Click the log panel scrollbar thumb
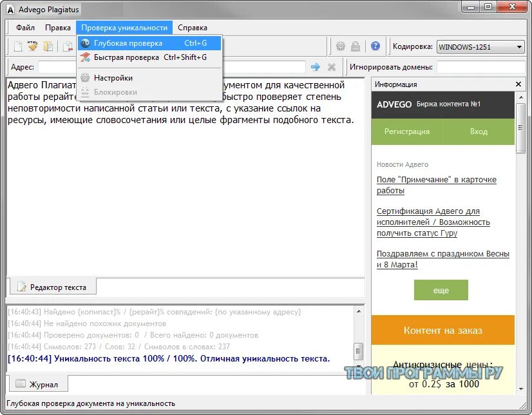The height and width of the screenshot is (415, 532). [358, 351]
